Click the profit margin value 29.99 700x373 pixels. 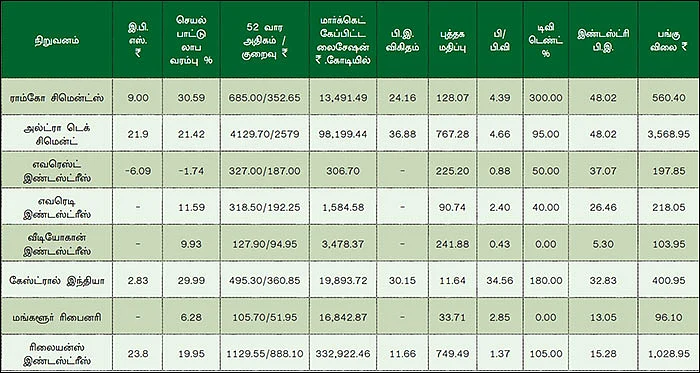(191, 281)
